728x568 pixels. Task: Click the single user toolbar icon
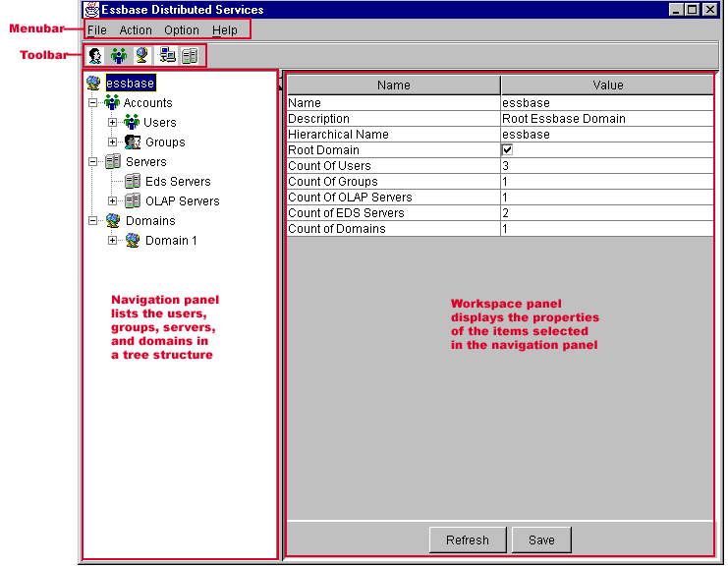click(x=95, y=56)
